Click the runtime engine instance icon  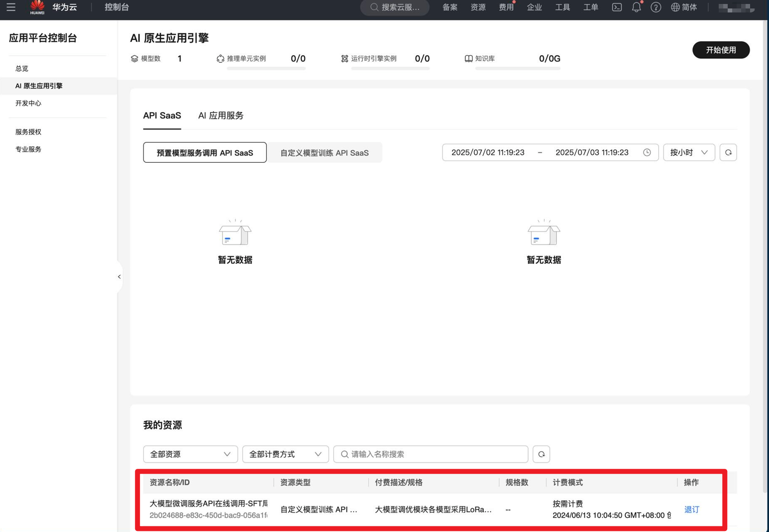(344, 59)
